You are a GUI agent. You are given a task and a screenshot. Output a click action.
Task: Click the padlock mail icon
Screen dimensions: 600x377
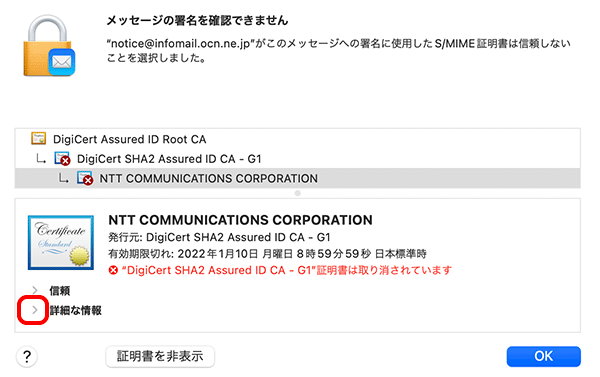tap(49, 46)
